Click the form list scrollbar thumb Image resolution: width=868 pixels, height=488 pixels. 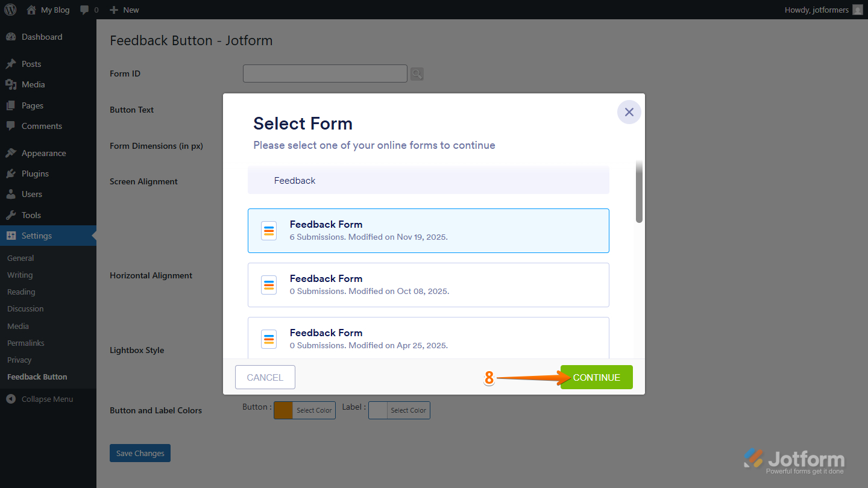click(x=639, y=192)
